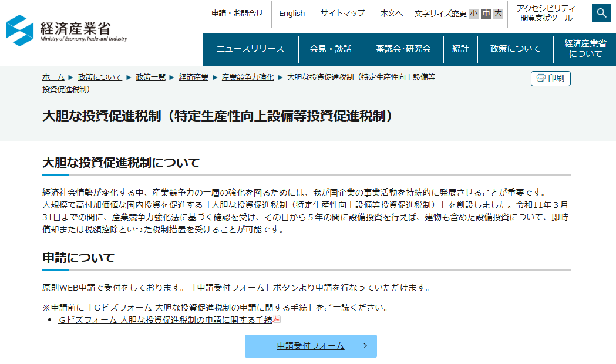The height and width of the screenshot is (364, 616).
Task: Open the 審議会・研究会 menu
Action: [x=403, y=49]
